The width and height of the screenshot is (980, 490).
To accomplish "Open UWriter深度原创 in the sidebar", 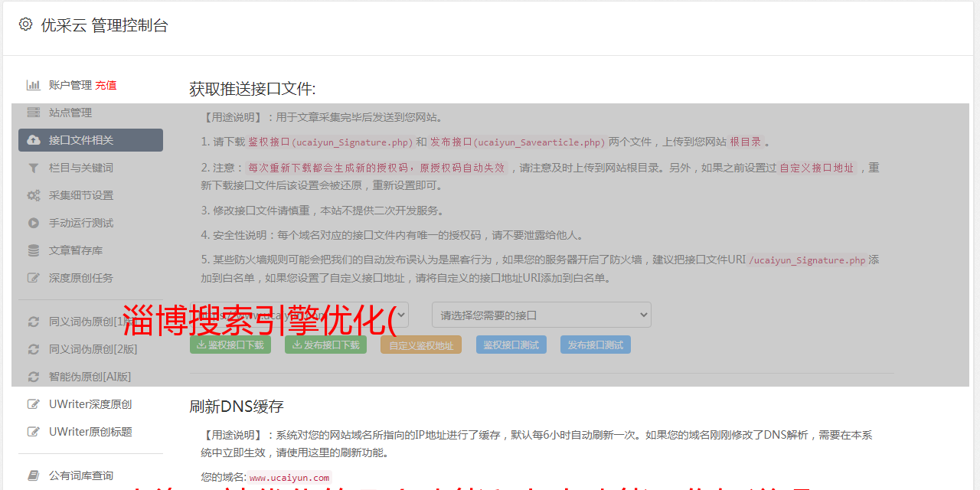I will pos(90,404).
